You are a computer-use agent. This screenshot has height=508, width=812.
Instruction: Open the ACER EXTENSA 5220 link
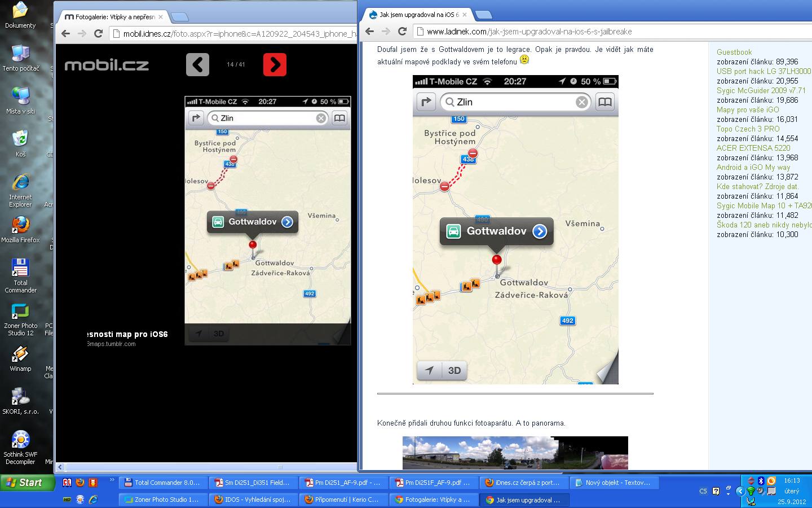point(753,148)
